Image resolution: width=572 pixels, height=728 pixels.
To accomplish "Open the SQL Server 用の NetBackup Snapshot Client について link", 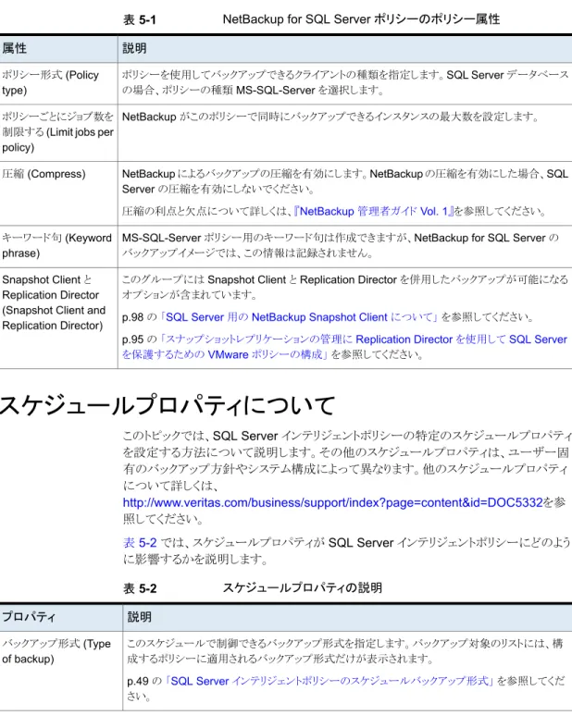I will coord(299,317).
